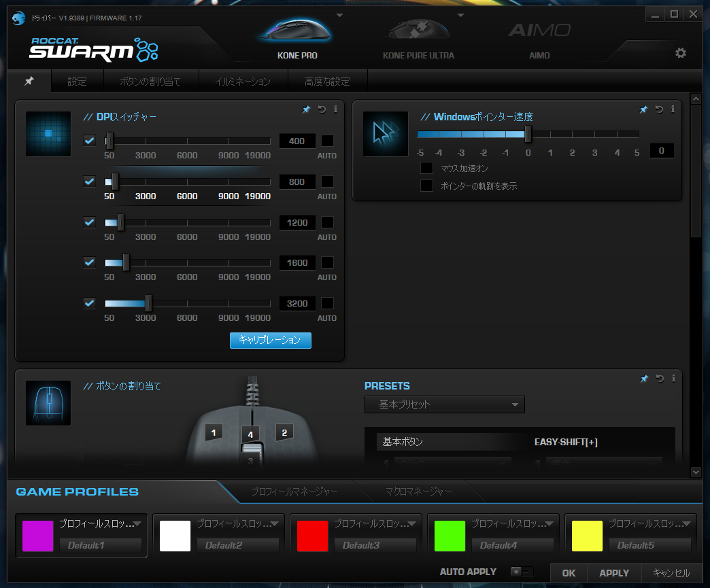This screenshot has width=710, height=588.
Task: Show info for button assignment panel
Action: tap(673, 379)
